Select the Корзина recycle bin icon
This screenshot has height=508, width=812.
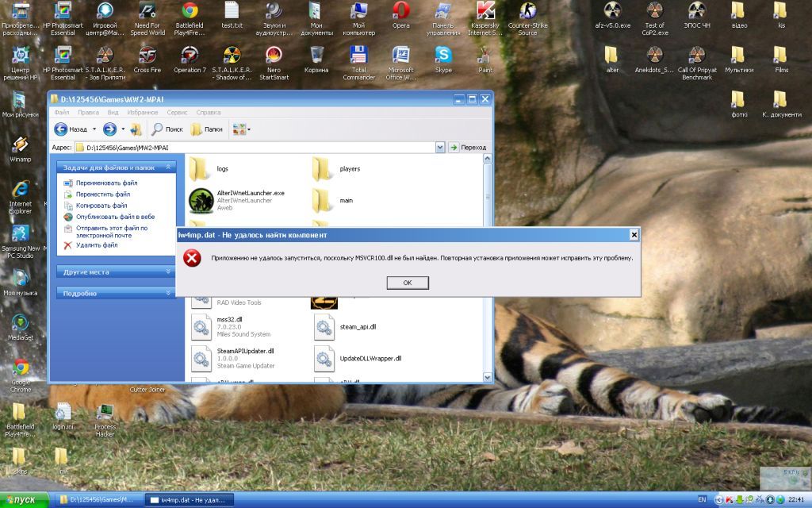[x=316, y=60]
